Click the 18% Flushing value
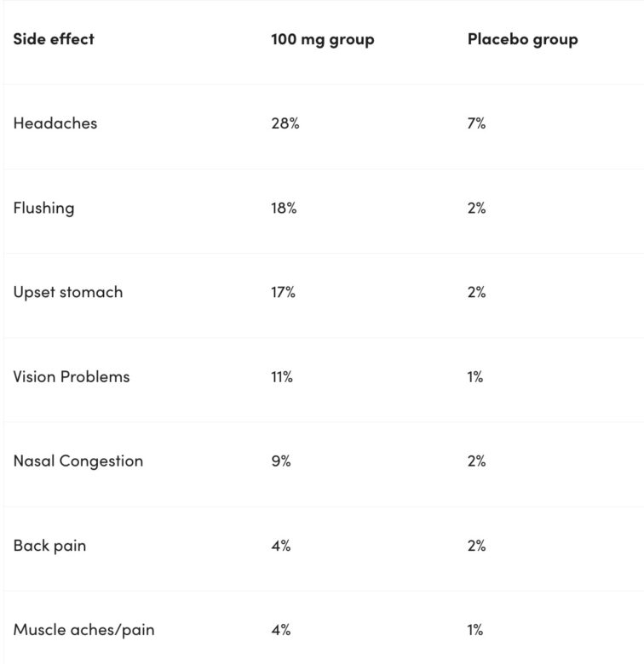This screenshot has width=644, height=664. click(x=284, y=208)
